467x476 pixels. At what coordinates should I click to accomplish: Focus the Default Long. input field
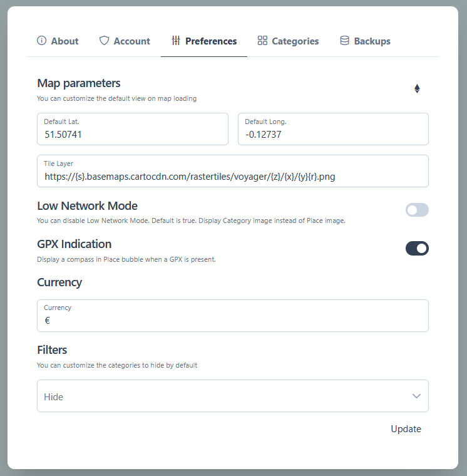333,134
